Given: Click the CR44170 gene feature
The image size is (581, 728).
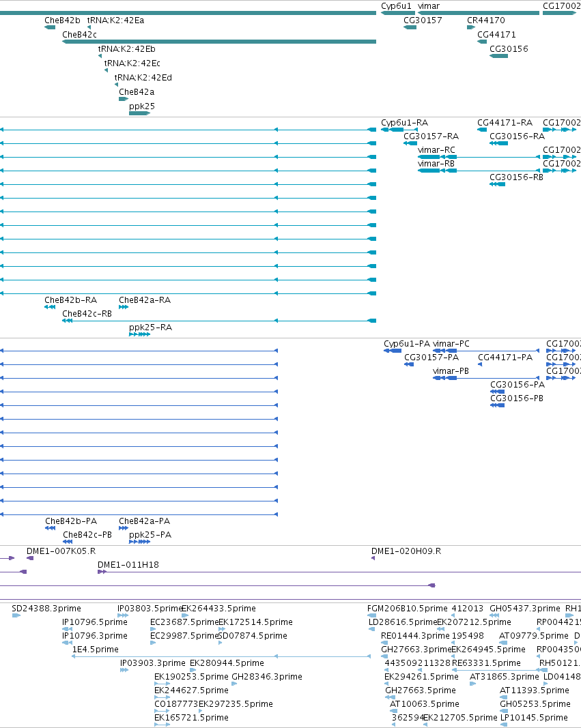Looking at the screenshot, I should click(471, 27).
